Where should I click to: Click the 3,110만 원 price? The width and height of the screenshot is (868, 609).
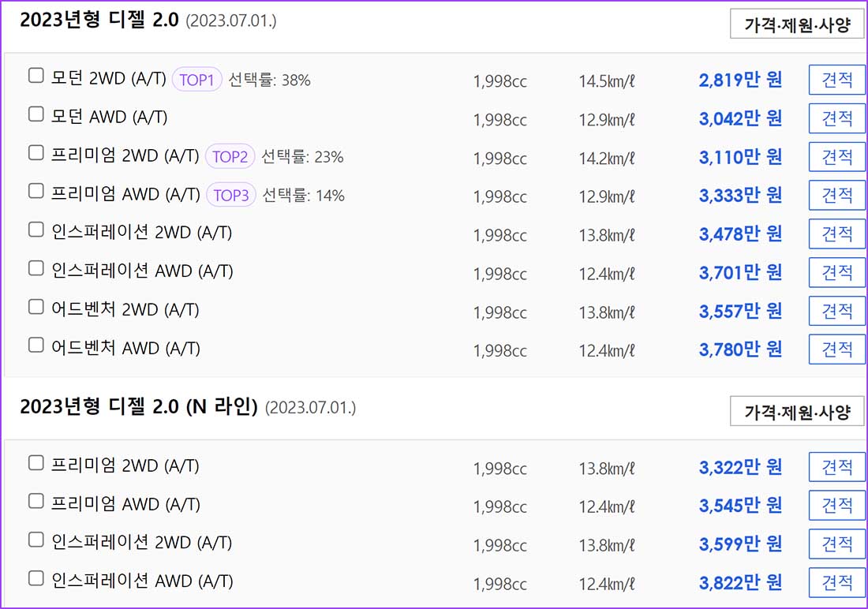[x=740, y=157]
